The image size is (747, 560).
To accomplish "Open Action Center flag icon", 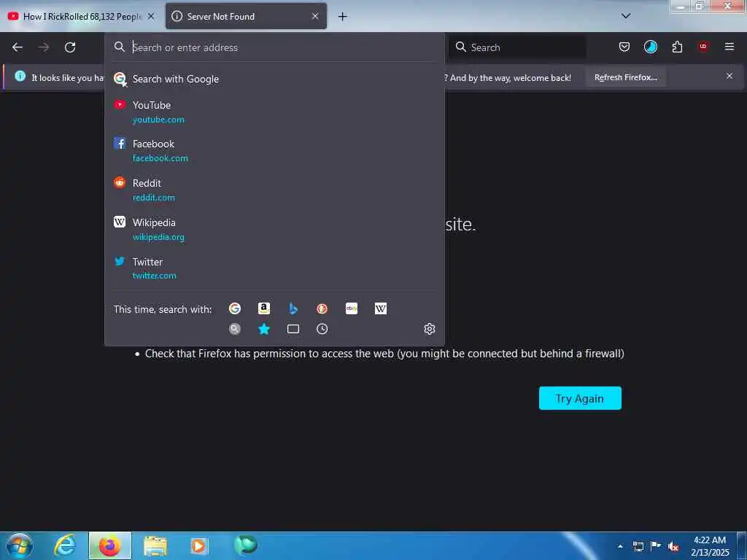I will click(656, 545).
